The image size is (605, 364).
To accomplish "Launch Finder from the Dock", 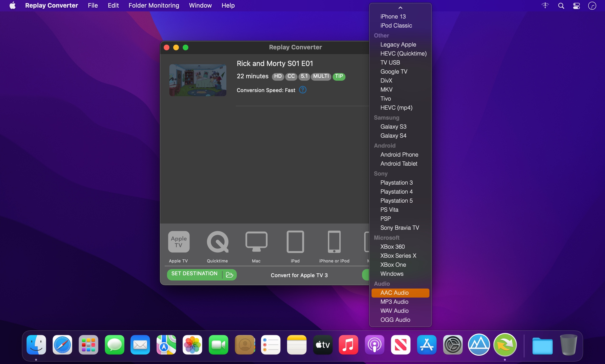I will point(36,345).
